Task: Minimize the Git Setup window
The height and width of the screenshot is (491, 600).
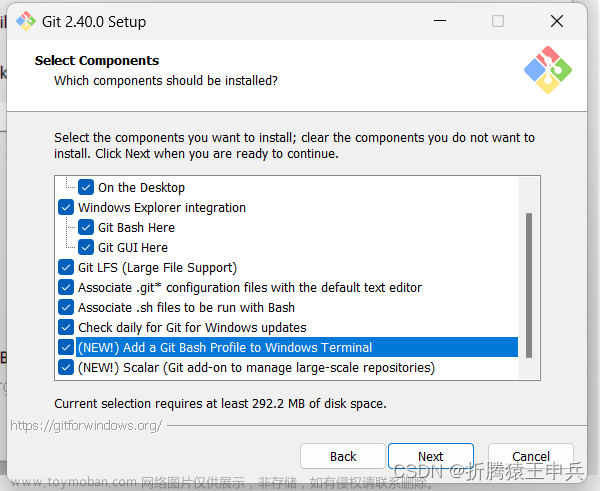Action: (440, 21)
